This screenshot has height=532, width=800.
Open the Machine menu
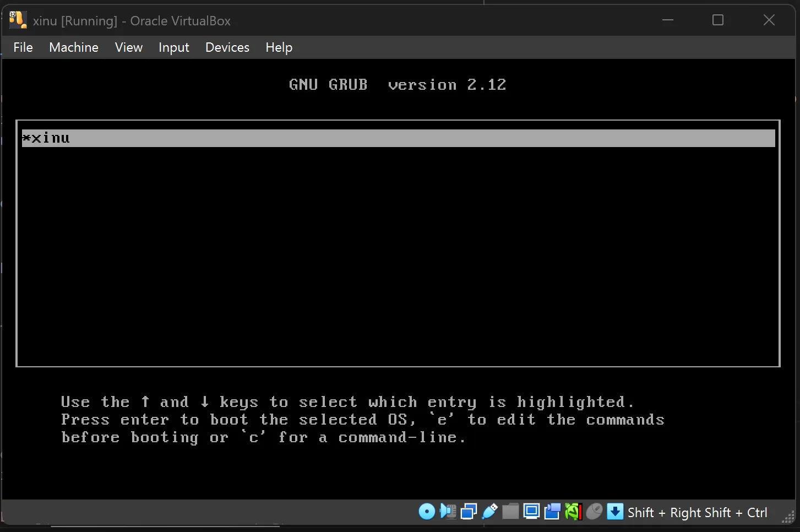(73, 47)
